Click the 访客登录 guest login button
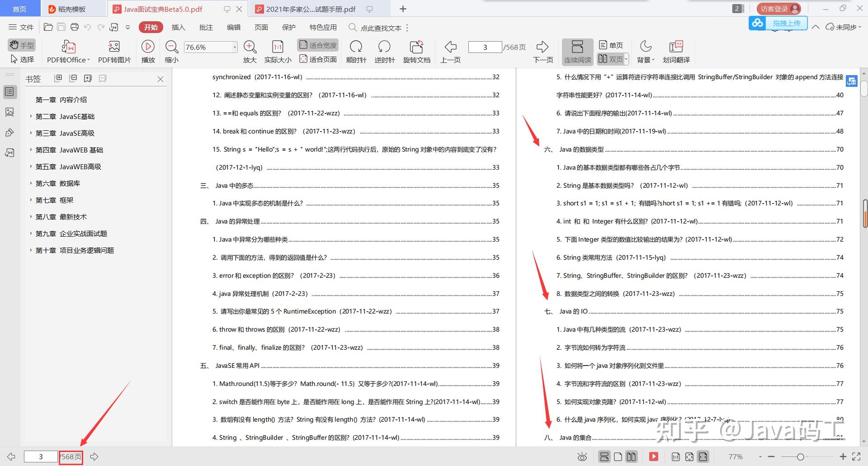The height and width of the screenshot is (466, 868). click(x=778, y=8)
